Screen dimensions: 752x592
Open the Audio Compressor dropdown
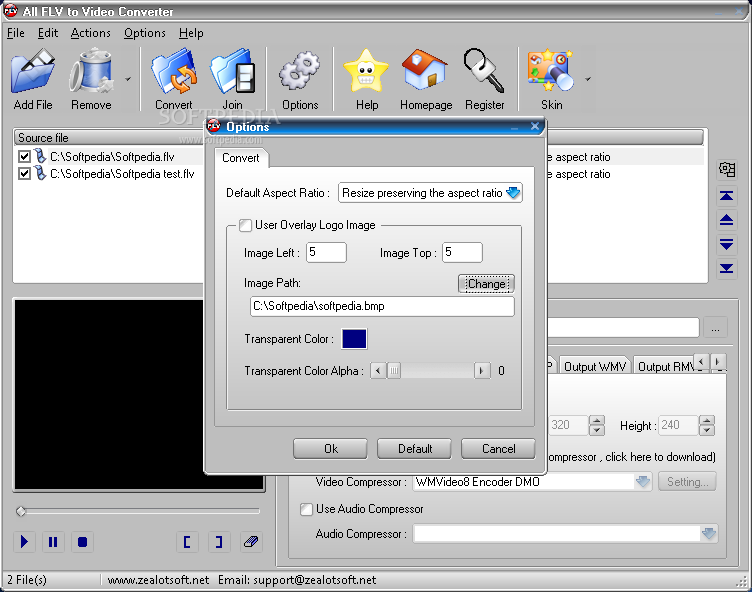point(709,533)
